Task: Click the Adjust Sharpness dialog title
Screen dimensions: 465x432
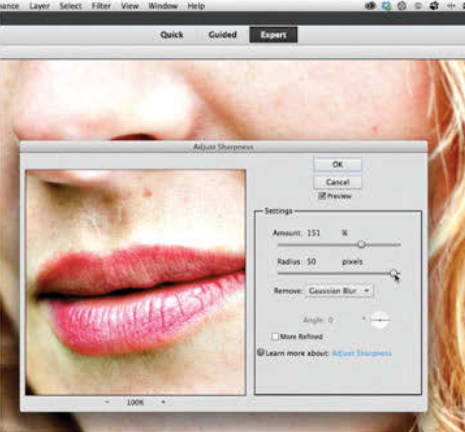Action: point(223,147)
